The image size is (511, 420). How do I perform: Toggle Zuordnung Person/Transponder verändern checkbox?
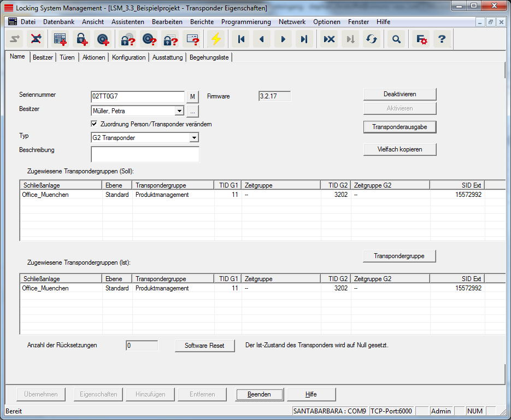pyautogui.click(x=95, y=124)
